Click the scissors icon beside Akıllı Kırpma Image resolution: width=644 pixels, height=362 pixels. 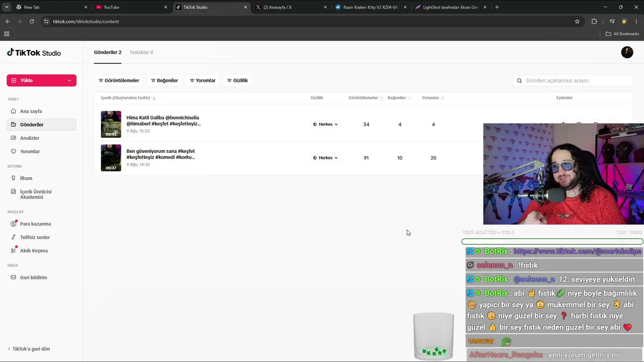[x=14, y=250]
